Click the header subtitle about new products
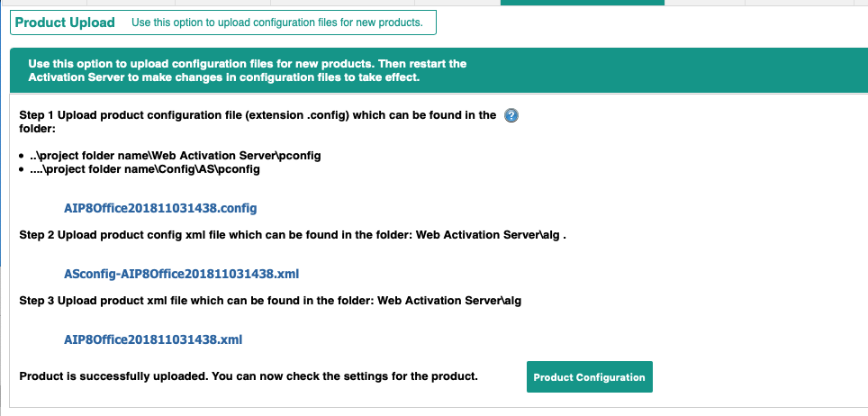Image resolution: width=868 pixels, height=416 pixels. (x=277, y=23)
